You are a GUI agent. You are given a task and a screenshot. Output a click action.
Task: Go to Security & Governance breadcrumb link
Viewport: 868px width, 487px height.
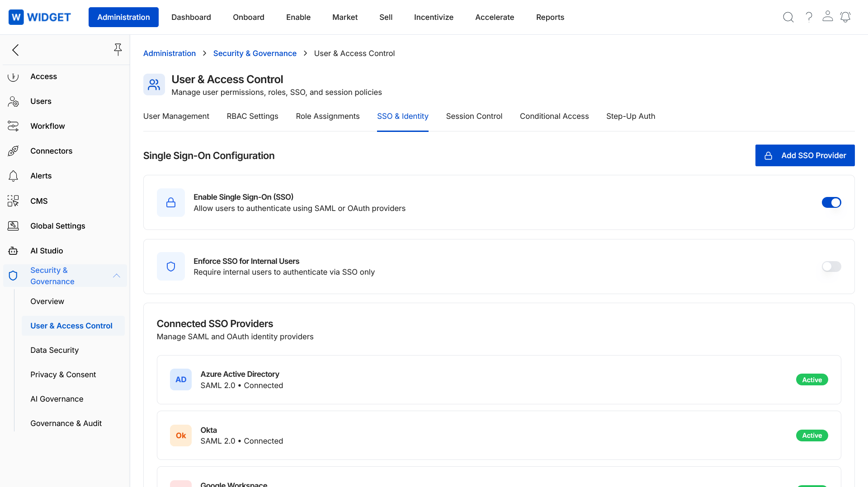pos(255,53)
